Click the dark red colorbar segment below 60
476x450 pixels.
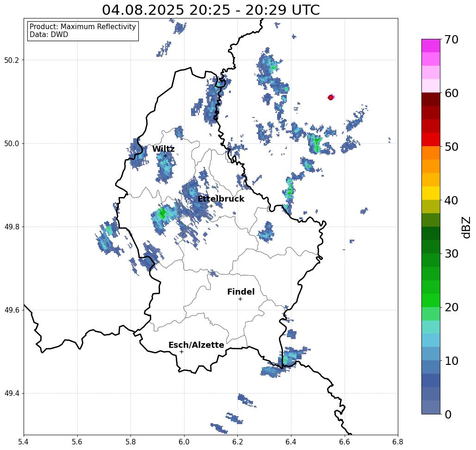[x=431, y=99]
